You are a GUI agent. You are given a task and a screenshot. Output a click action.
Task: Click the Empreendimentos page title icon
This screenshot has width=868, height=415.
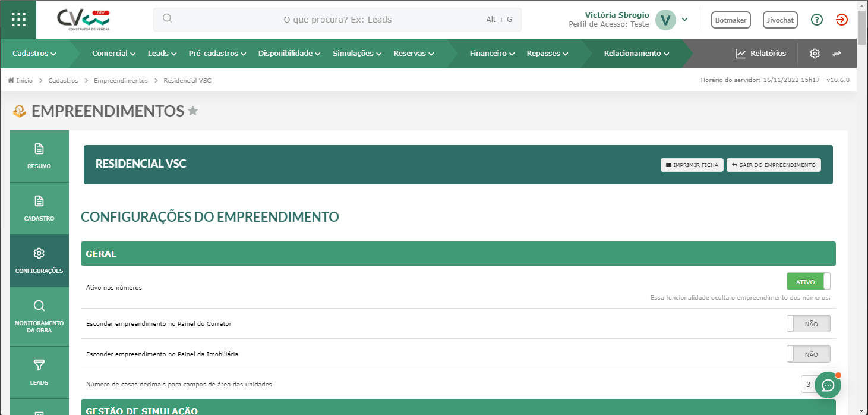[20, 111]
